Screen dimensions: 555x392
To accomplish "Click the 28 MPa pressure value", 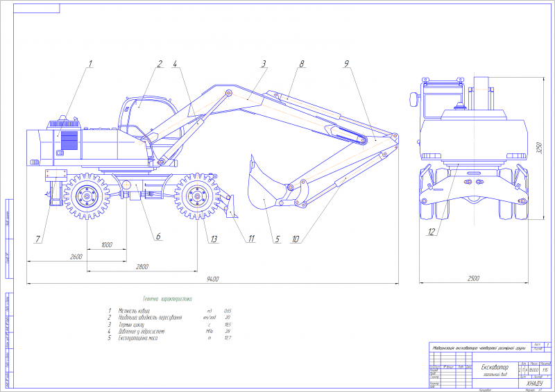I will pos(228,332).
